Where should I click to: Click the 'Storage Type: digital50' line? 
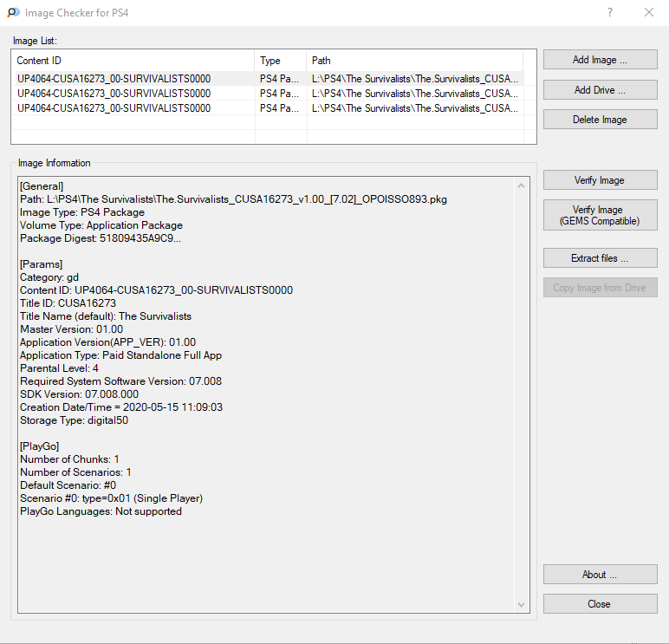point(74,420)
